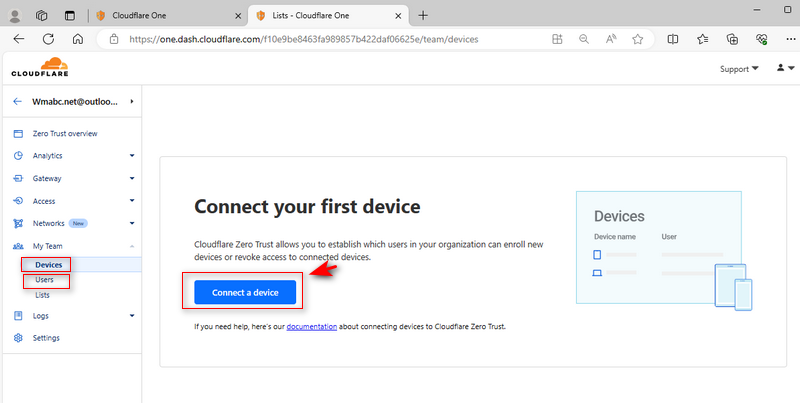Select Users under My Team
The height and width of the screenshot is (403, 800).
pos(44,280)
